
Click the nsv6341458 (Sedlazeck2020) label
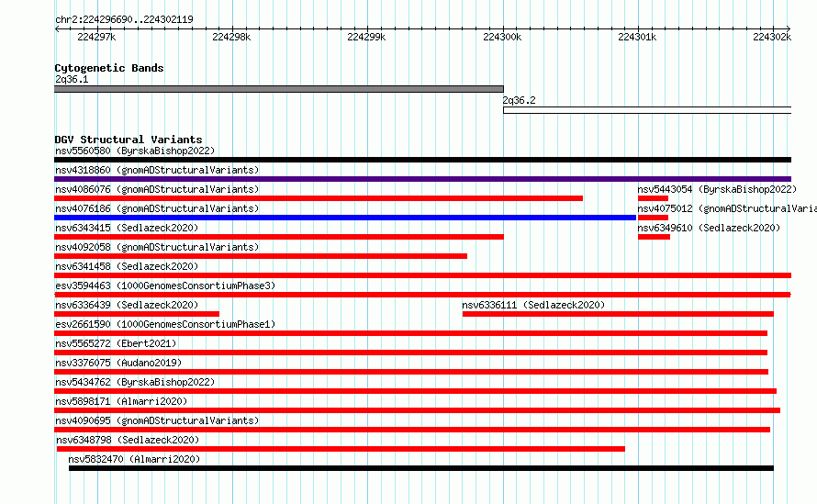click(127, 266)
